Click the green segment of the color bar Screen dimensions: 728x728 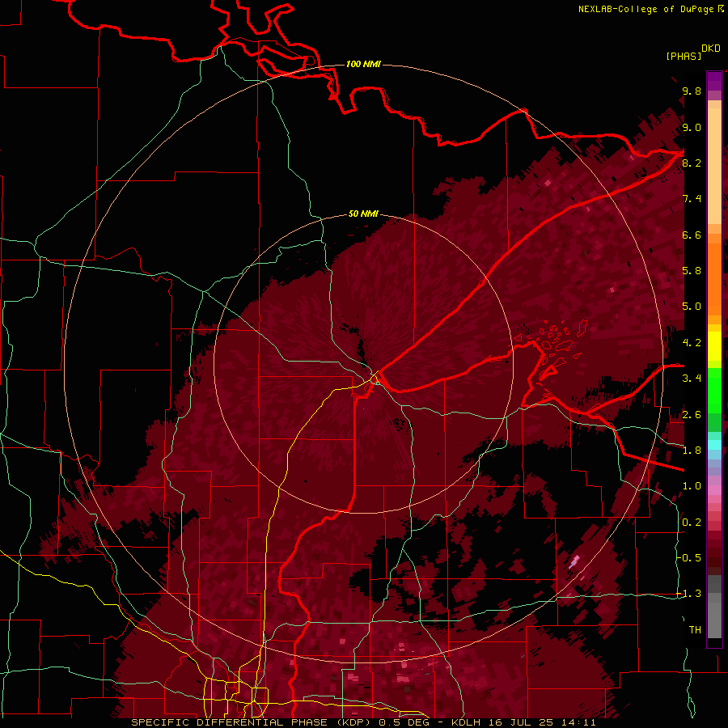714,400
